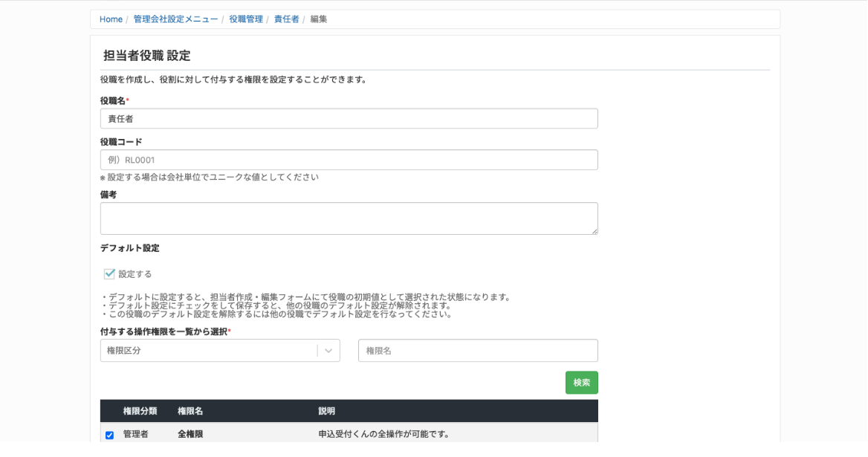Click the 説明 column header
The width and height of the screenshot is (868, 457).
(x=326, y=411)
